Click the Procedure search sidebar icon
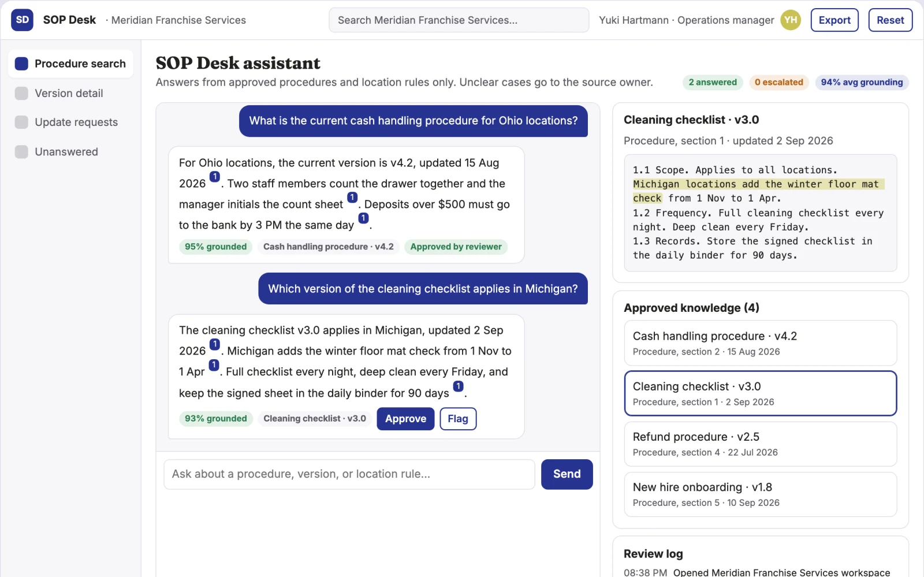Image resolution: width=924 pixels, height=577 pixels. coord(21,64)
